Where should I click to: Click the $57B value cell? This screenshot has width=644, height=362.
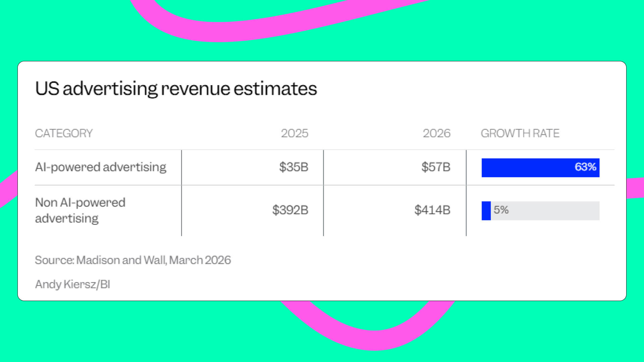(x=435, y=167)
